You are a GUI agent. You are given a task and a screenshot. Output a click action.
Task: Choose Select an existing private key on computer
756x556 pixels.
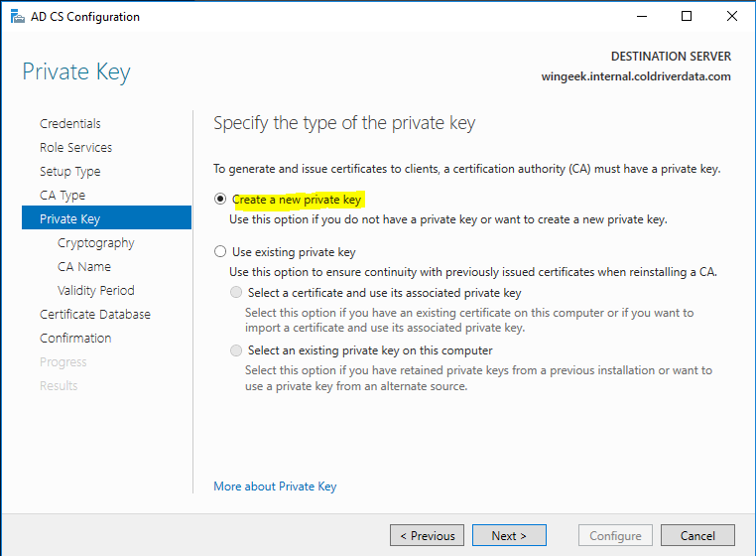(x=236, y=350)
